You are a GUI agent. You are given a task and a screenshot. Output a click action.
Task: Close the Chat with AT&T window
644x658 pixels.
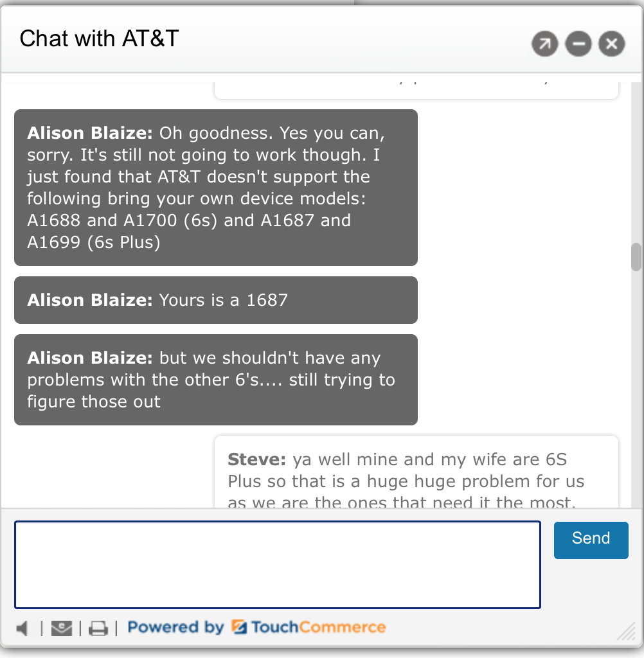pos(611,44)
